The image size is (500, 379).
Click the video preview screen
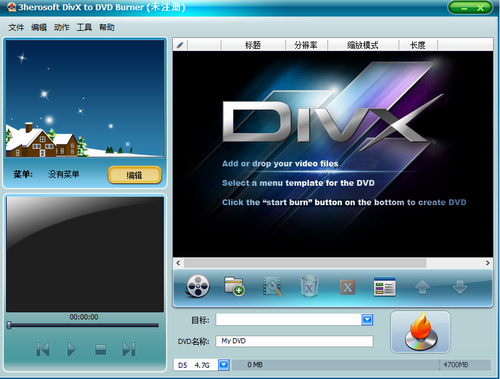(x=85, y=254)
